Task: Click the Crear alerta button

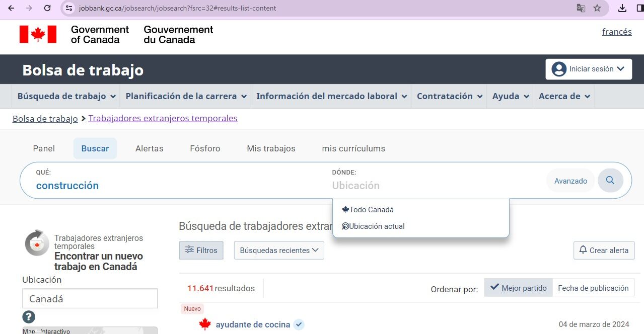Action: click(x=604, y=250)
